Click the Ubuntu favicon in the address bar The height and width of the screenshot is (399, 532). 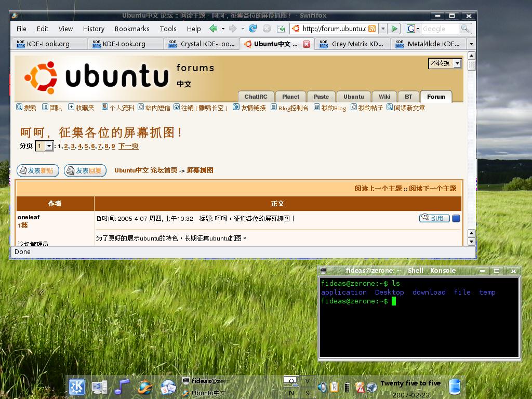[x=296, y=29]
